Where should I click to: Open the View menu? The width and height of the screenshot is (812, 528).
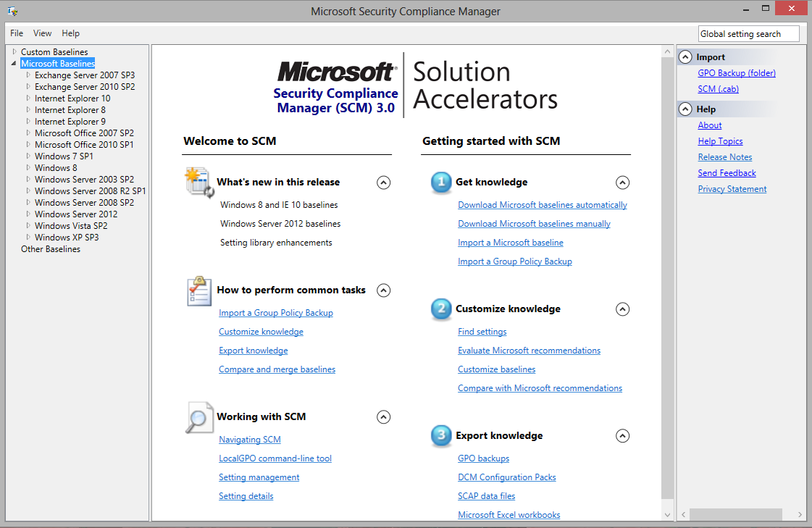pyautogui.click(x=43, y=33)
